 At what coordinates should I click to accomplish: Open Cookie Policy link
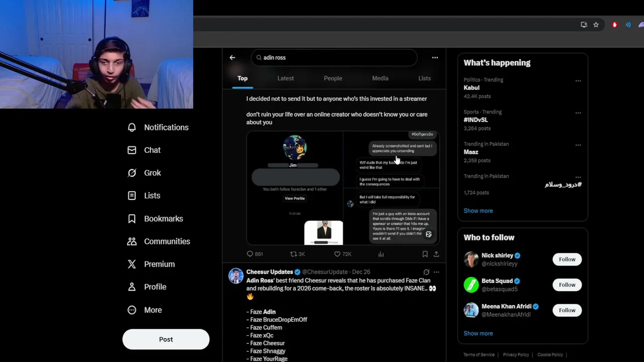click(x=550, y=355)
